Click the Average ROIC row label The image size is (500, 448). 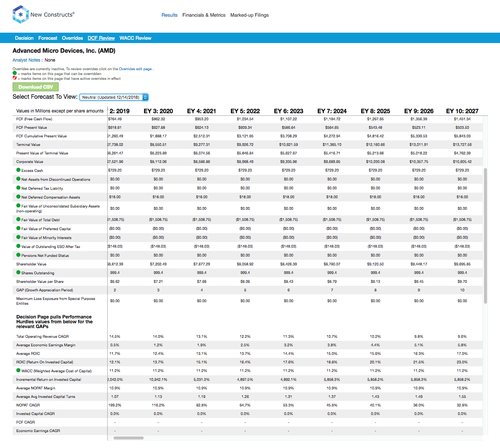click(28, 354)
